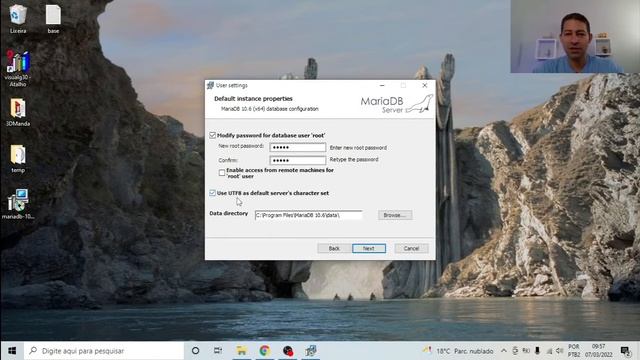Open the weather widget showing 18°C
640x360 pixels.
click(x=458, y=351)
